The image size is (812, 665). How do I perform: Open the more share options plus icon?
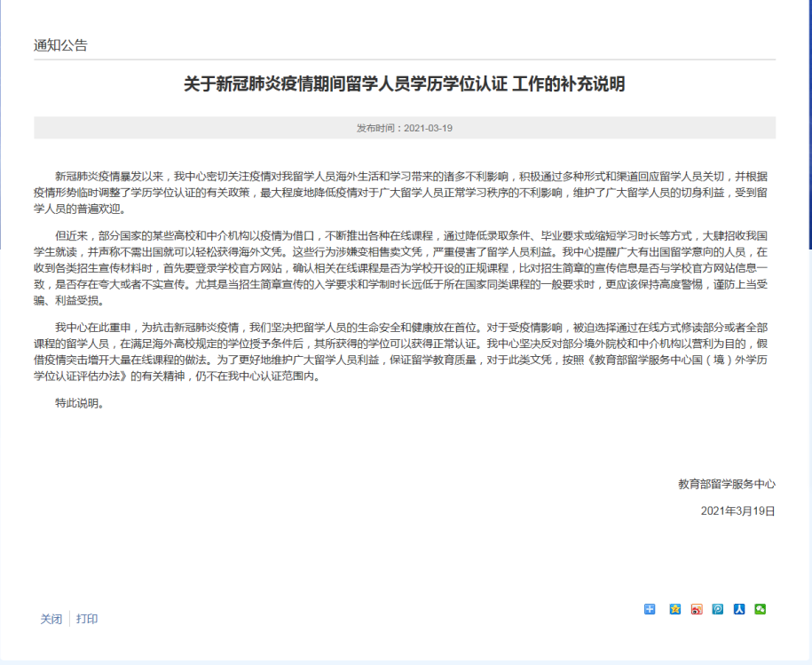click(x=650, y=609)
